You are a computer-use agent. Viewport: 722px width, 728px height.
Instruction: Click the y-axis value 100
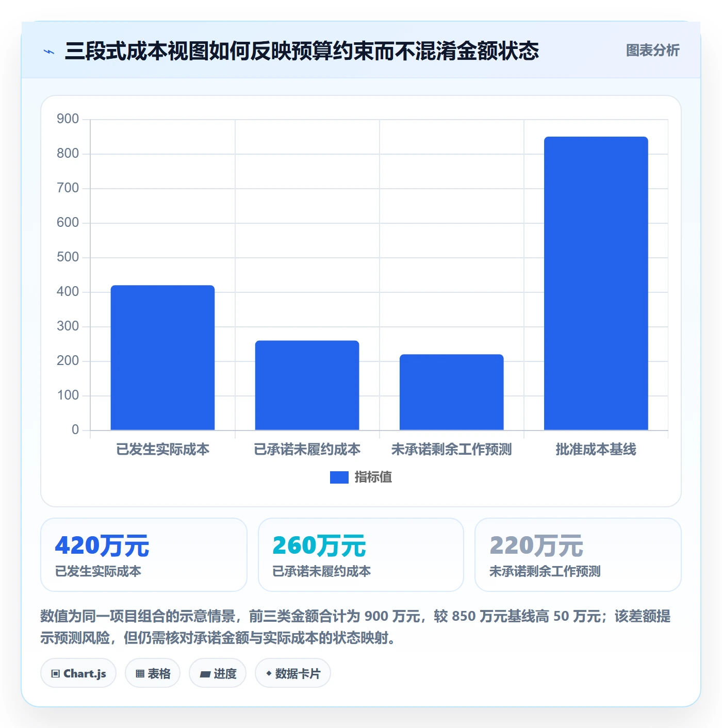point(68,395)
